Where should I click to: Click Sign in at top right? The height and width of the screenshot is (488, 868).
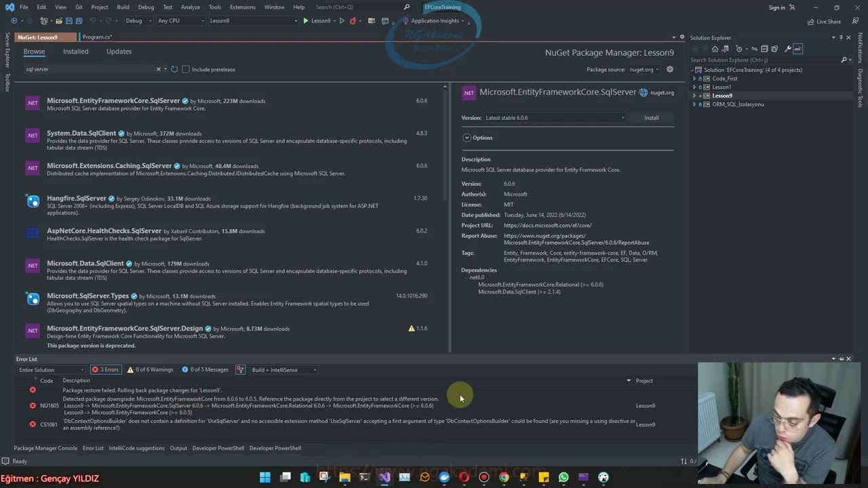[777, 7]
